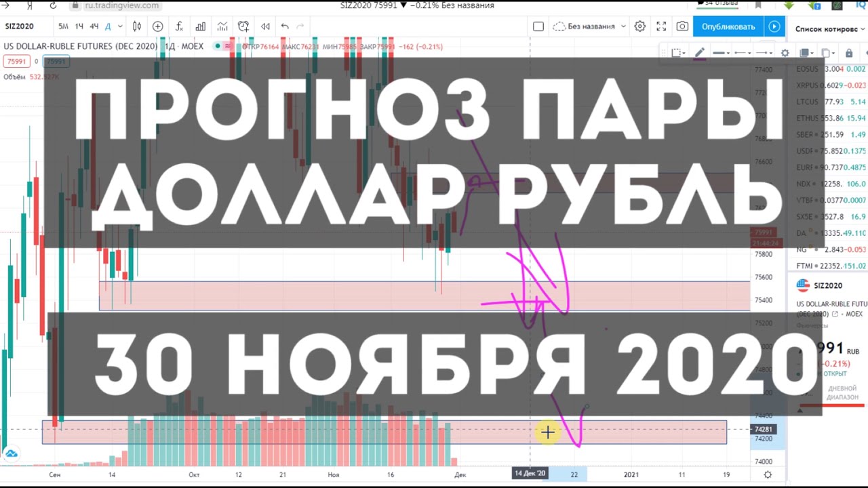The image size is (868, 488).
Task: Take a chart snapshot with camera icon
Action: (682, 26)
